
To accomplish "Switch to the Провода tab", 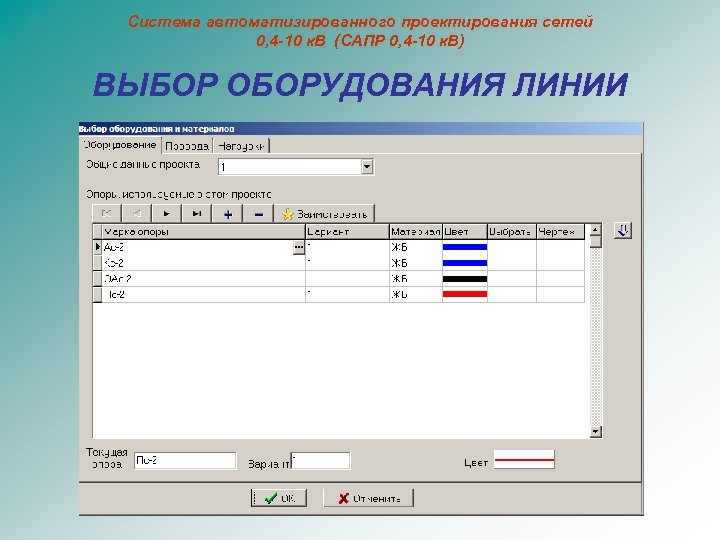I will 187,146.
